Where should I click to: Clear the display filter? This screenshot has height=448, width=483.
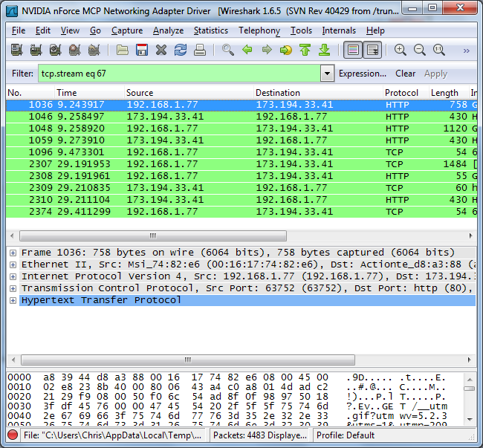click(405, 74)
